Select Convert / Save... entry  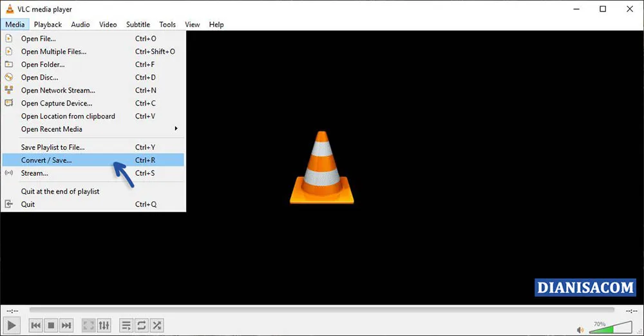tap(93, 160)
